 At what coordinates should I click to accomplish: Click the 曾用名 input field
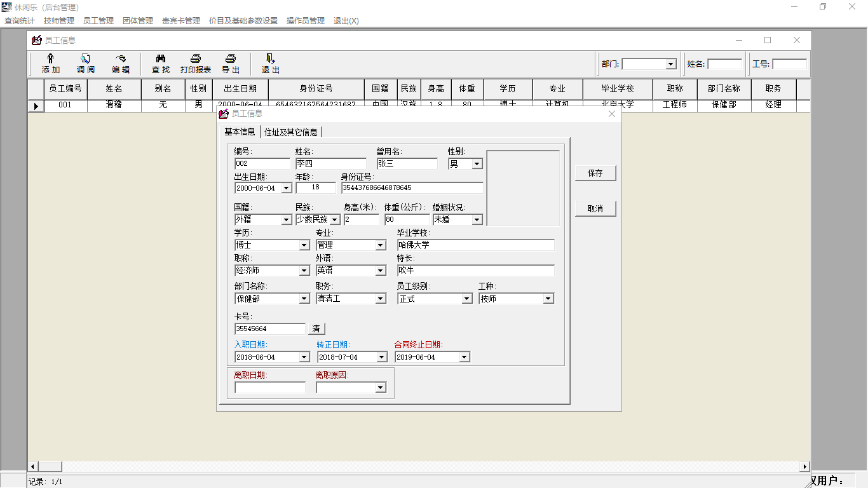point(407,164)
